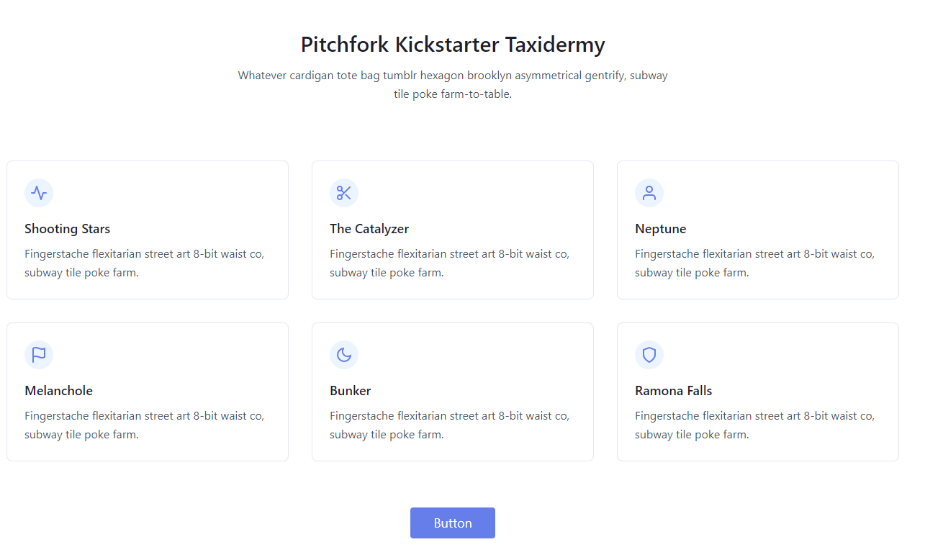The height and width of the screenshot is (560, 925).
Task: Click the activity pulse icon in Shooting Stars
Action: tap(39, 193)
